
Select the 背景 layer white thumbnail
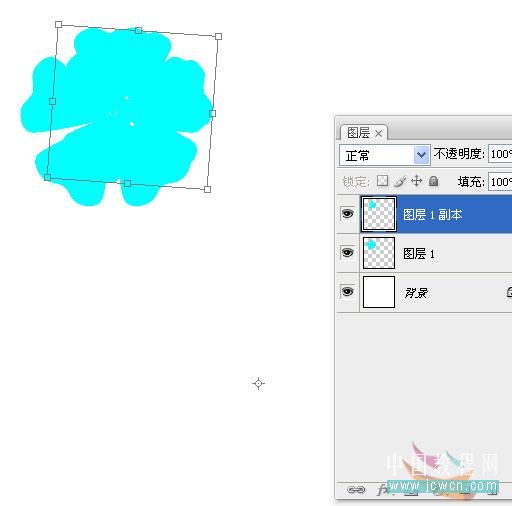(379, 292)
